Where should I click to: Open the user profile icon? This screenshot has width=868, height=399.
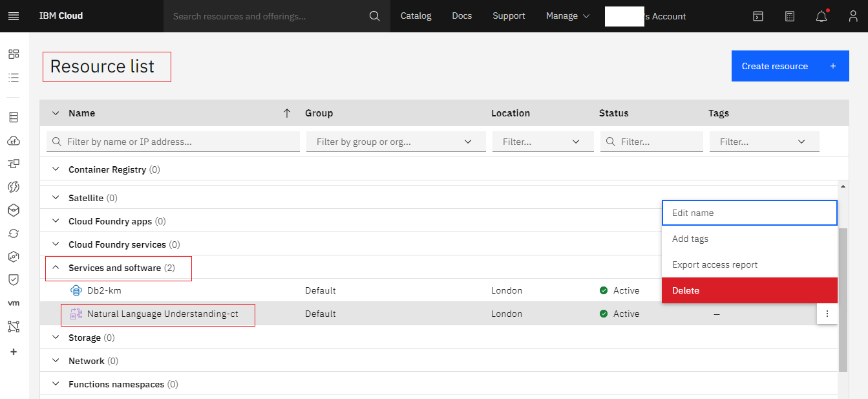(853, 16)
